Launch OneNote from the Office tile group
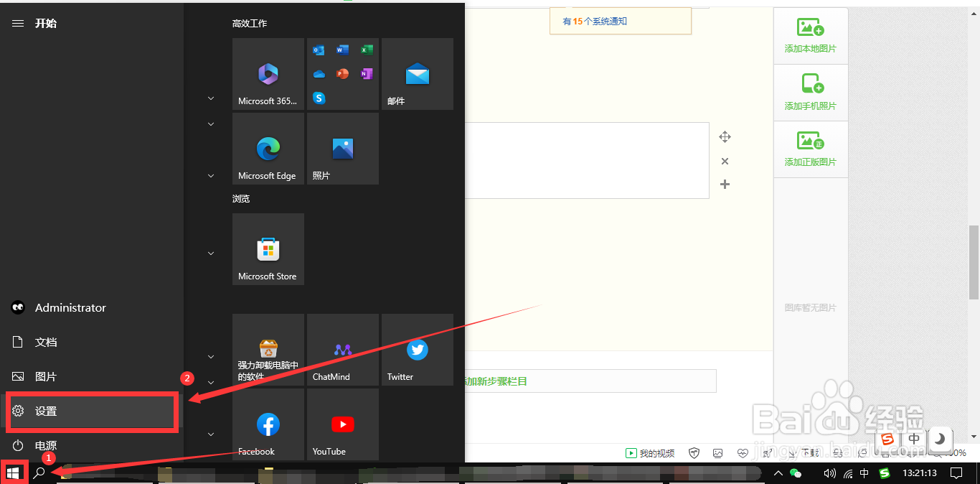980x484 pixels. 367,73
